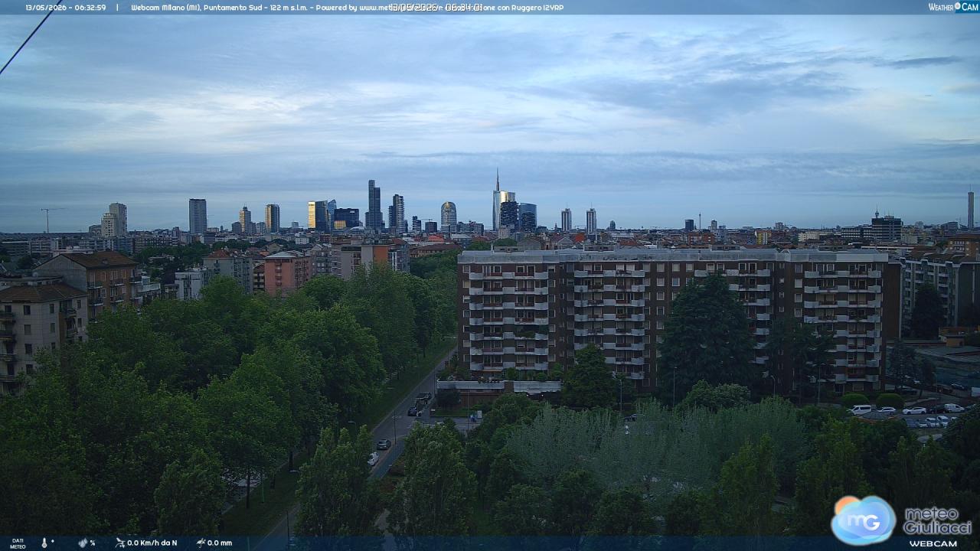Click the thermometer temperature icon

(44, 543)
